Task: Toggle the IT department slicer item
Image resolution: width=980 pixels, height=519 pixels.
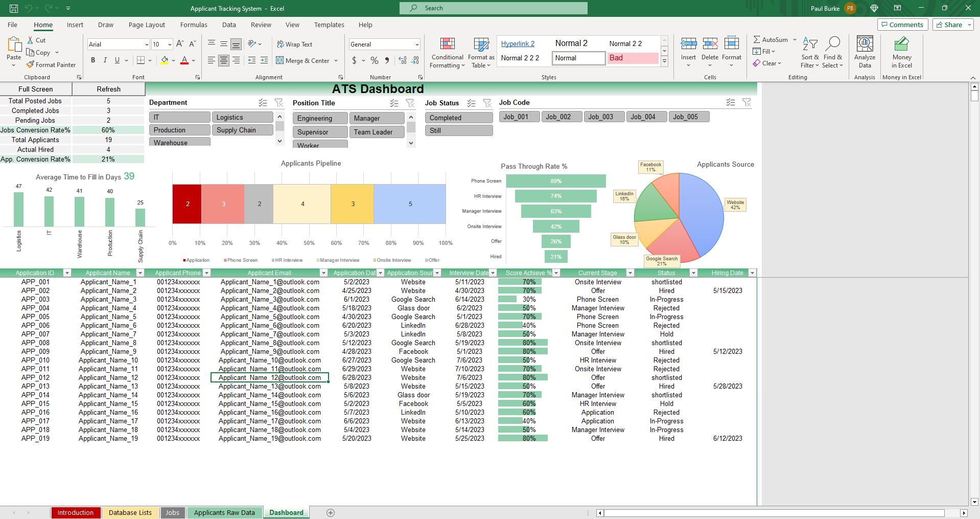Action: (179, 117)
